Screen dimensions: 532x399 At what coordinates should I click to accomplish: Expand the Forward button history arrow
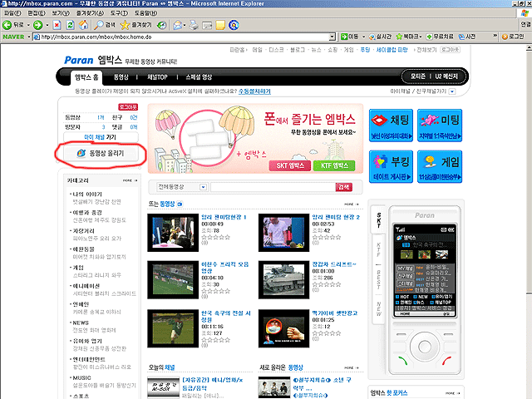pos(47,25)
